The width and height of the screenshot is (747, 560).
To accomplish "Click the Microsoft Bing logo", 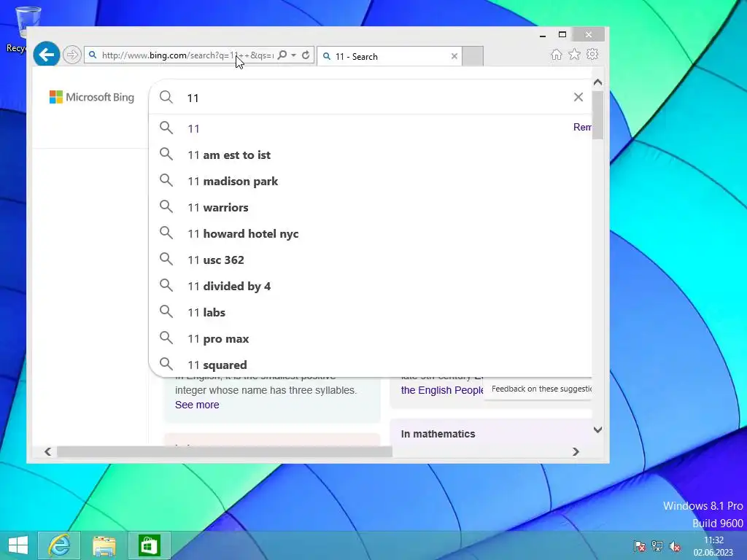I will point(92,97).
